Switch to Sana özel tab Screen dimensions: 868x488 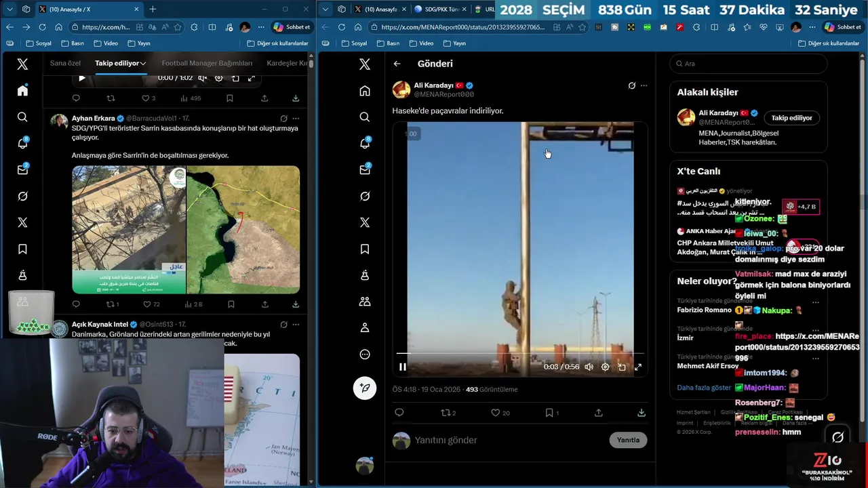click(65, 63)
